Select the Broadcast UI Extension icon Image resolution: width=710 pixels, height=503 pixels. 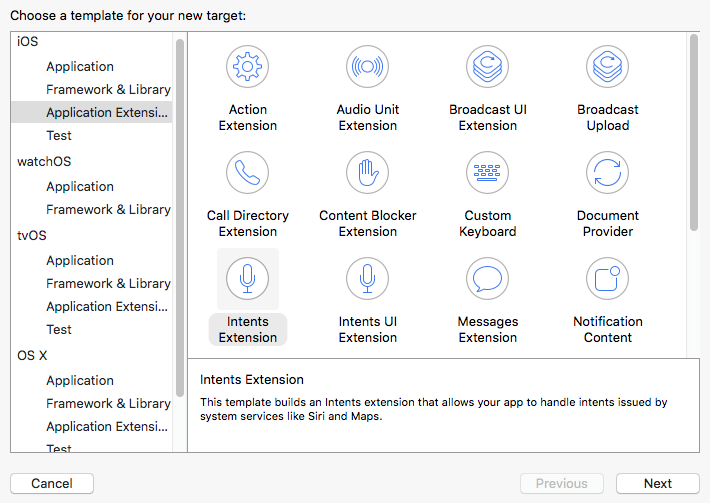487,67
